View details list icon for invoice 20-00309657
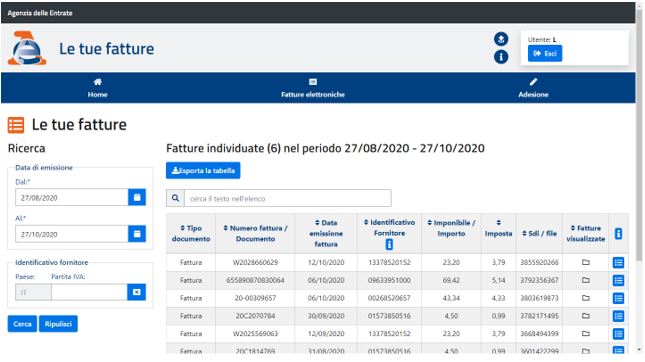645x362 pixels. pos(618,298)
